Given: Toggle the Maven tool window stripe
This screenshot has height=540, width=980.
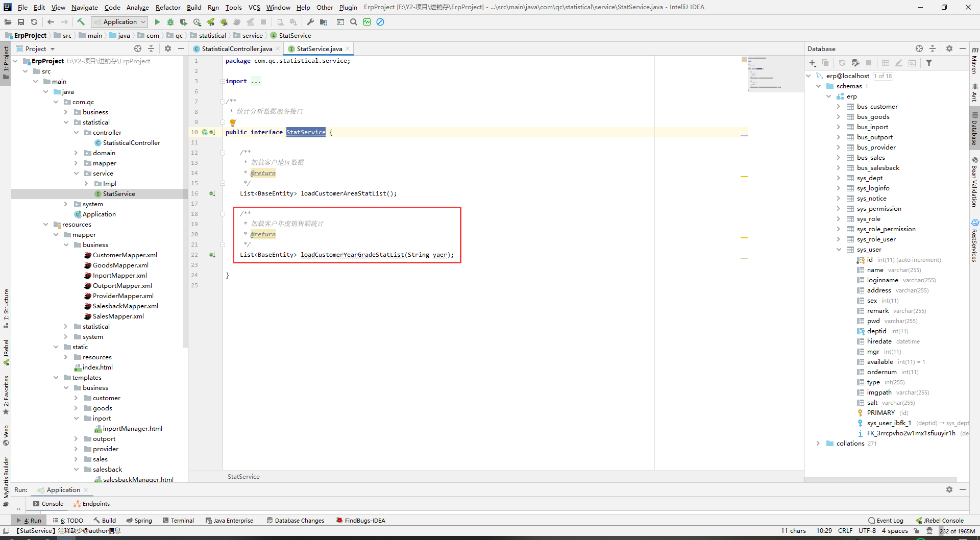Looking at the screenshot, I should pyautogui.click(x=974, y=60).
